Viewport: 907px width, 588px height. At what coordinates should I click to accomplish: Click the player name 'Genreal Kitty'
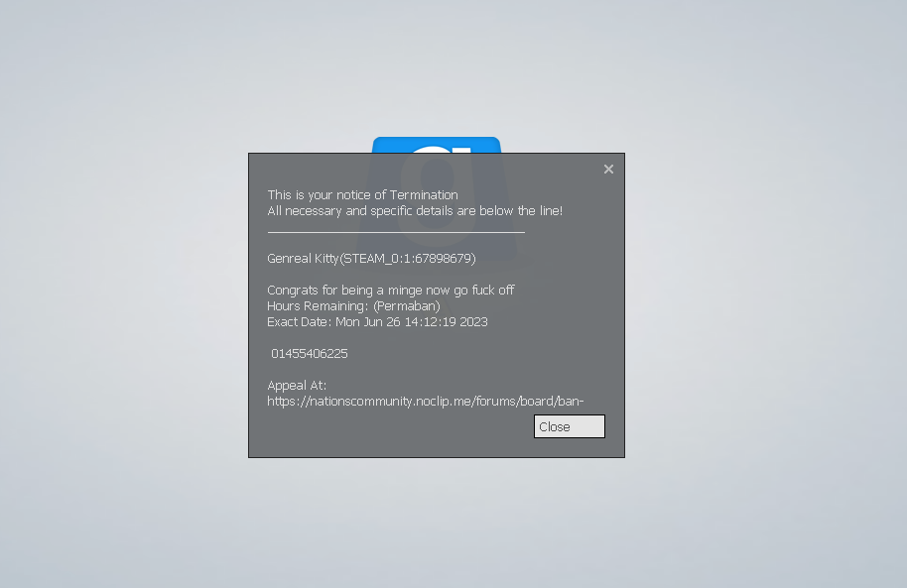pyautogui.click(x=303, y=258)
